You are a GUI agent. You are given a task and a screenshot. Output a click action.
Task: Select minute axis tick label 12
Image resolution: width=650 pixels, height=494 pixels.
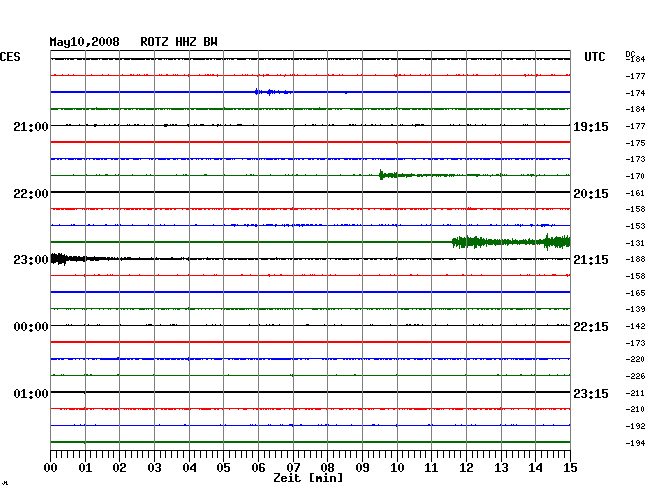click(x=466, y=468)
